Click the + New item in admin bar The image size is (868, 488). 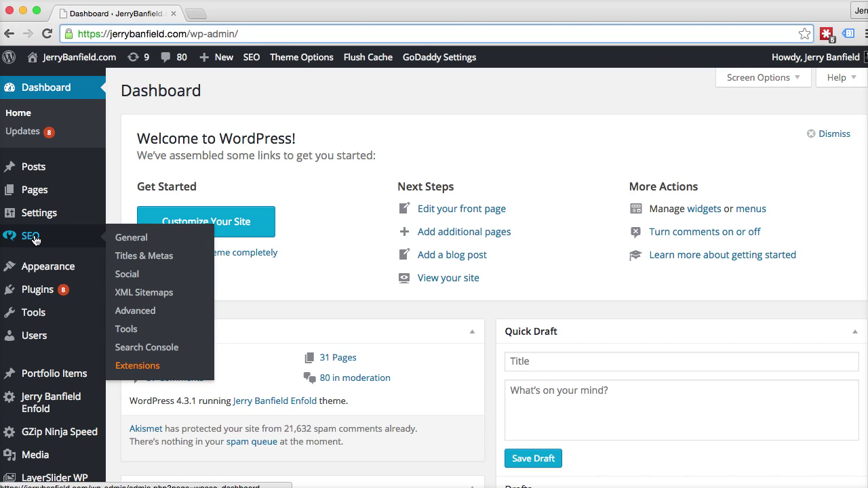[216, 57]
